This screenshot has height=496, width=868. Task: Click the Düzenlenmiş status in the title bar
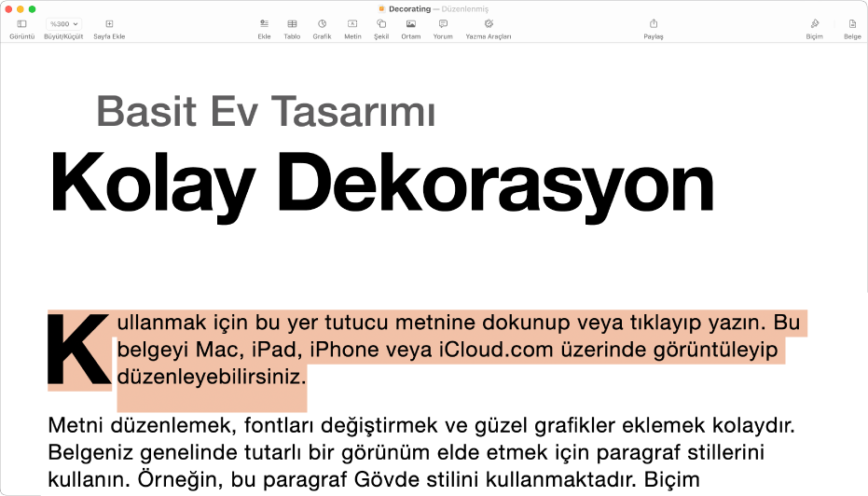click(465, 9)
